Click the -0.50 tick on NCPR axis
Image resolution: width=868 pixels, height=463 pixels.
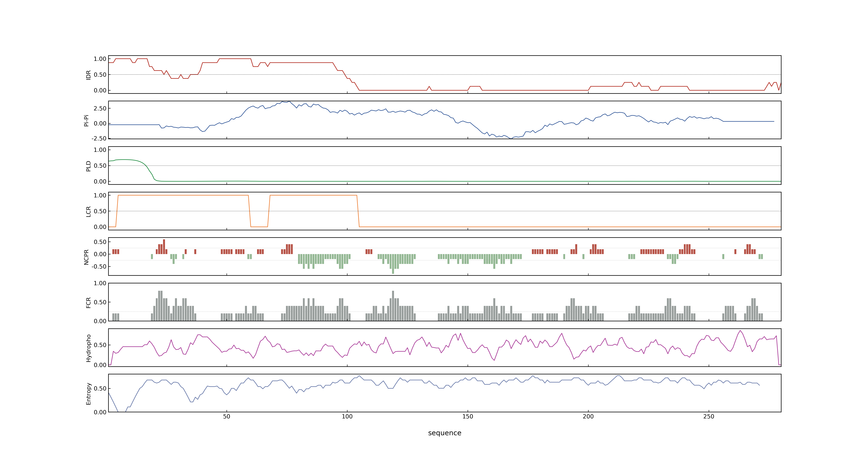pos(99,267)
